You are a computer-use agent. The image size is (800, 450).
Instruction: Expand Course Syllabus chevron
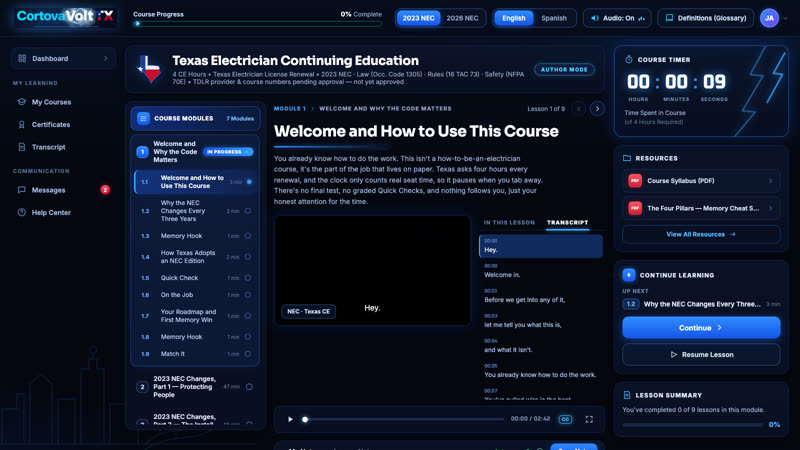[770, 181]
